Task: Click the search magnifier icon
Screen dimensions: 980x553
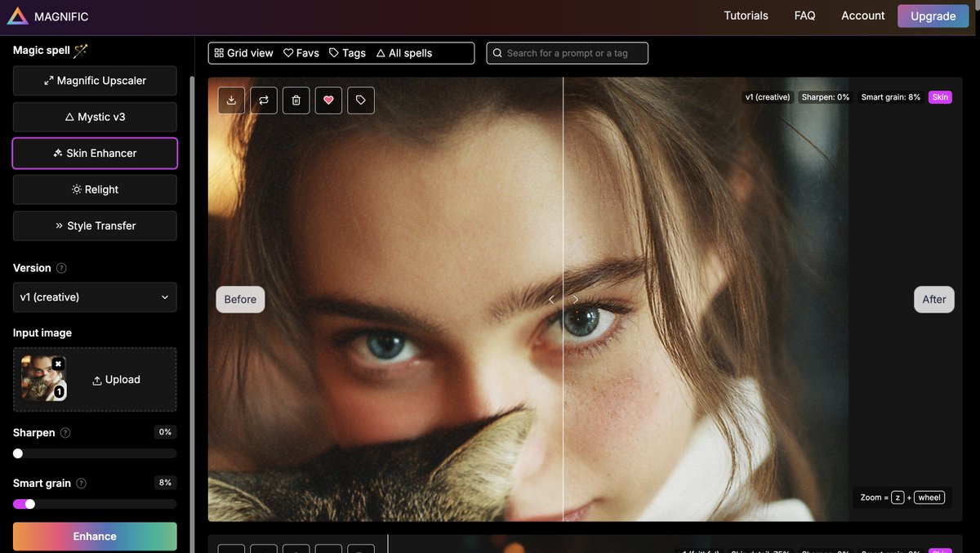Action: (x=497, y=53)
